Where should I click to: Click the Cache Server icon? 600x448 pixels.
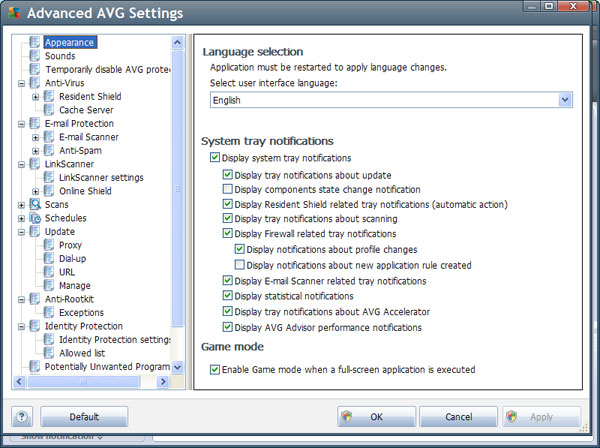pos(49,110)
